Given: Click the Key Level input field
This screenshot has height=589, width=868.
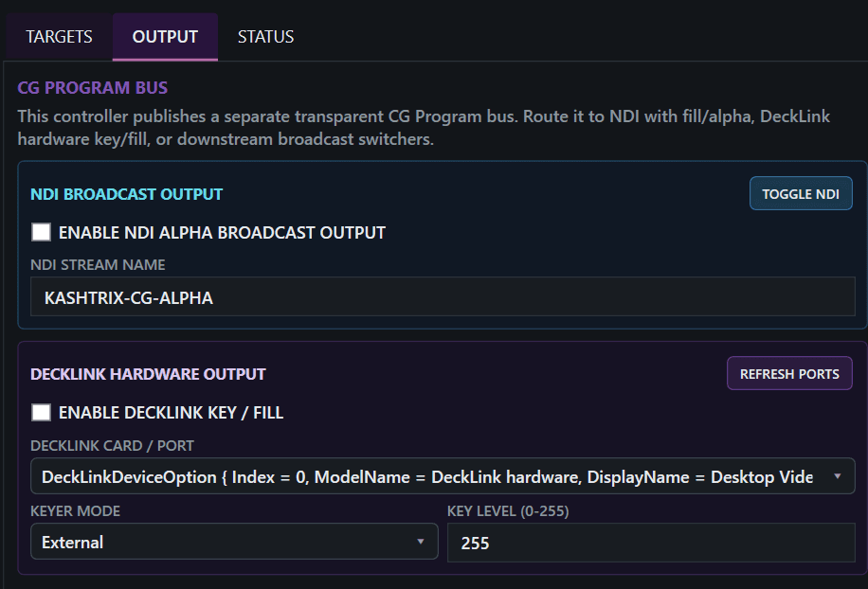Looking at the screenshot, I should click(x=651, y=543).
